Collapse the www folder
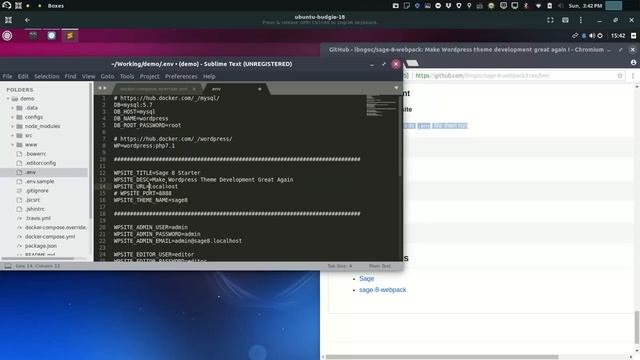This screenshot has width=640, height=360. [13, 144]
